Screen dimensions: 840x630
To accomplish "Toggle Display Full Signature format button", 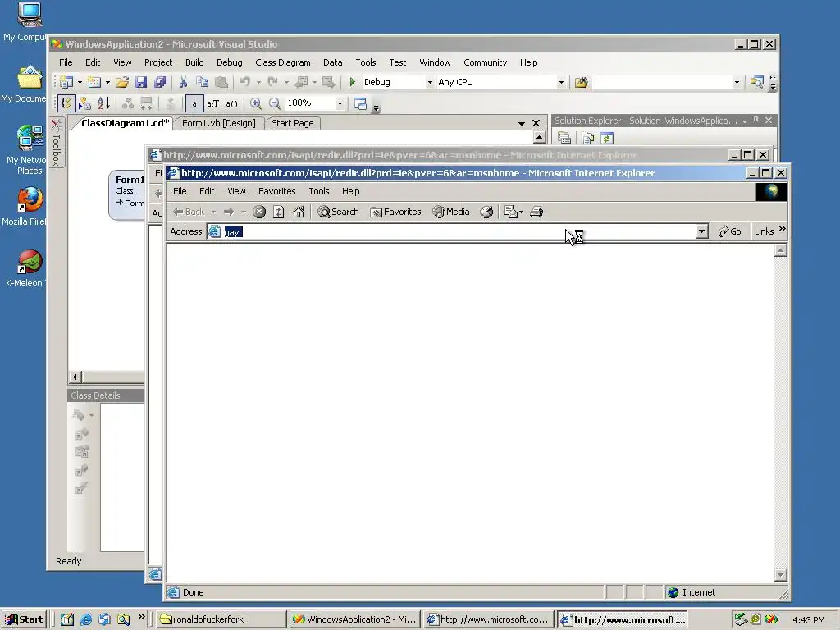I will 231,103.
